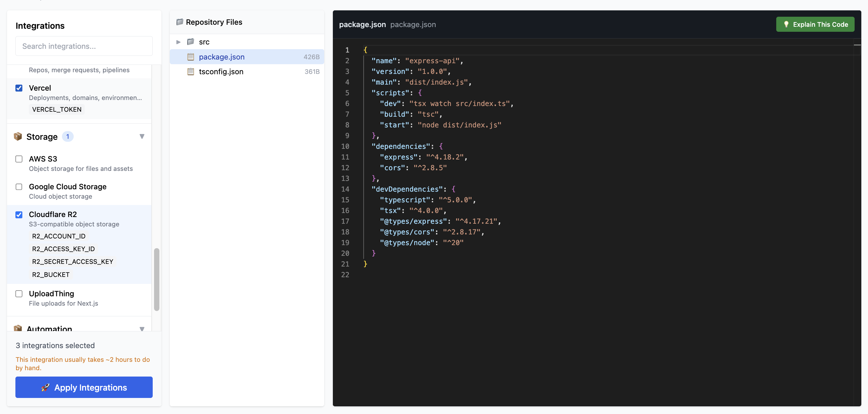Click the Explain This Code button
This screenshot has height=414, width=868.
click(x=815, y=24)
